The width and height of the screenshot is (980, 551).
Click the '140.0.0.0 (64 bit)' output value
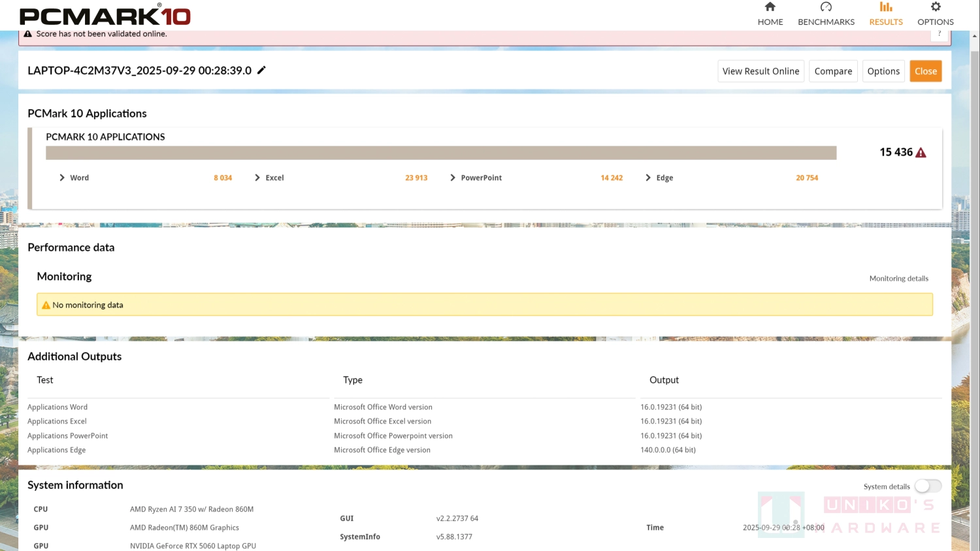pos(668,450)
